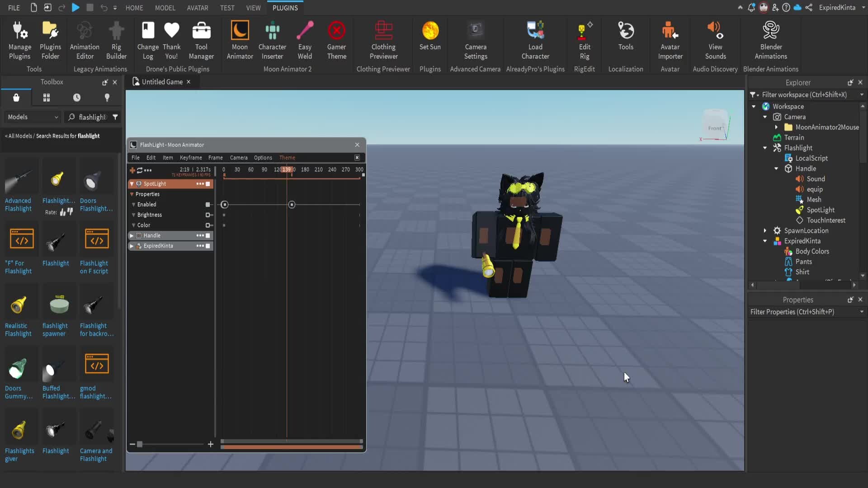Open the Models dropdown in the Toolbox
The width and height of the screenshot is (868, 488).
click(x=32, y=117)
